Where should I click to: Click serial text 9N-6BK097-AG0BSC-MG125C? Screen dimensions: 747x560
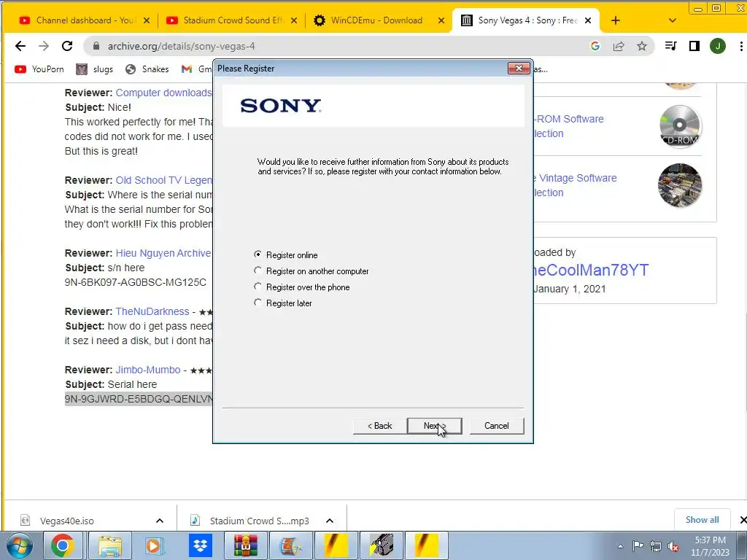[x=135, y=282]
